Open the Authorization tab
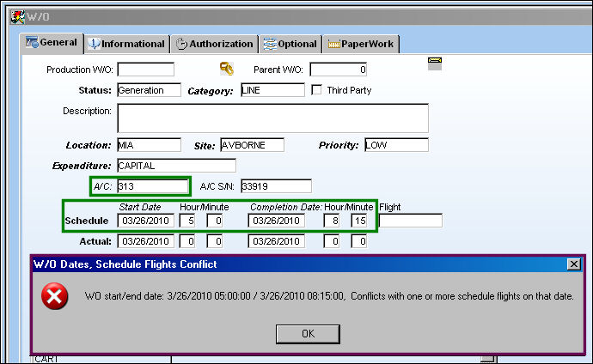Screen dimensions: 593x364 coord(215,44)
